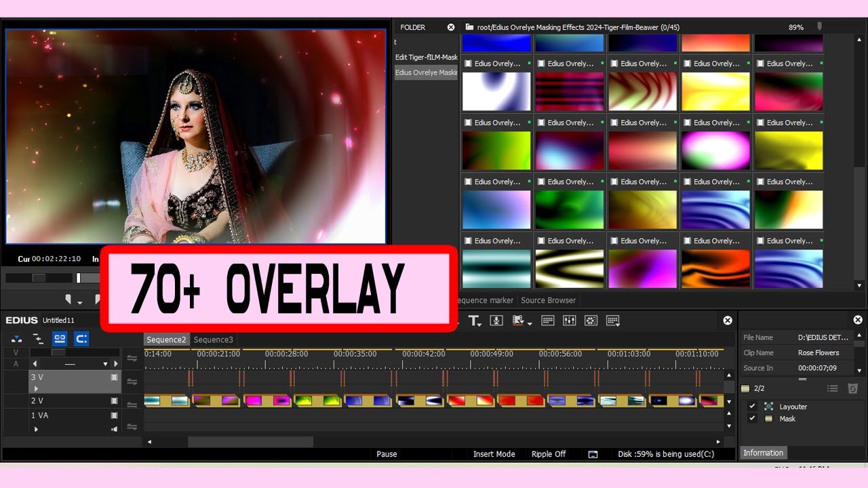This screenshot has height=488, width=868.
Task: Toggle the video film icon on track 2 V
Action: (x=114, y=401)
